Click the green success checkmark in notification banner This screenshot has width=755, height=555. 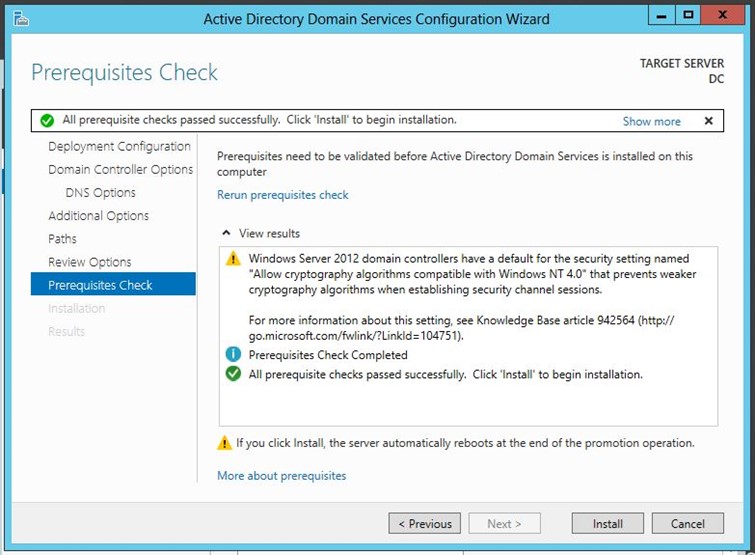(47, 120)
